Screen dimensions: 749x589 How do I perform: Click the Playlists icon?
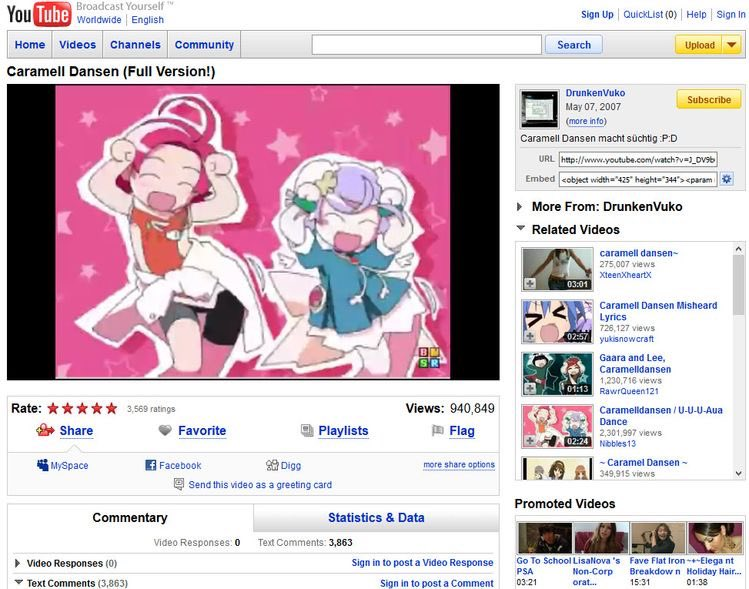coord(307,430)
